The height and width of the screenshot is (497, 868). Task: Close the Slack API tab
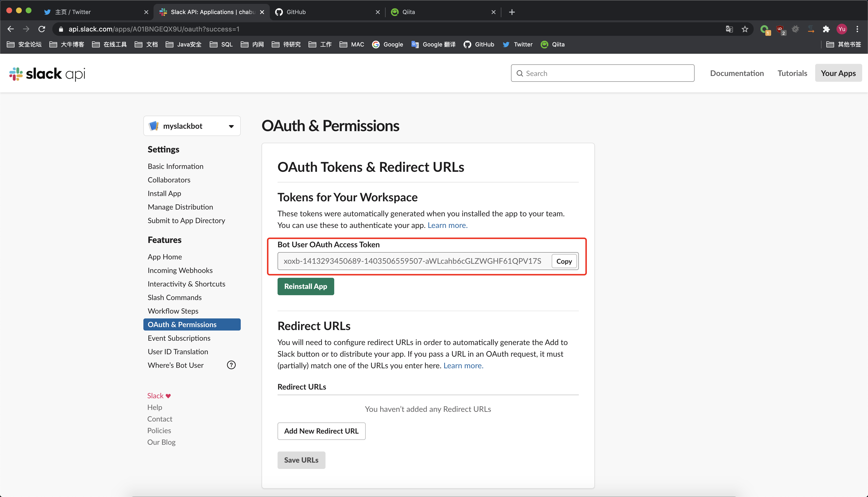point(262,12)
